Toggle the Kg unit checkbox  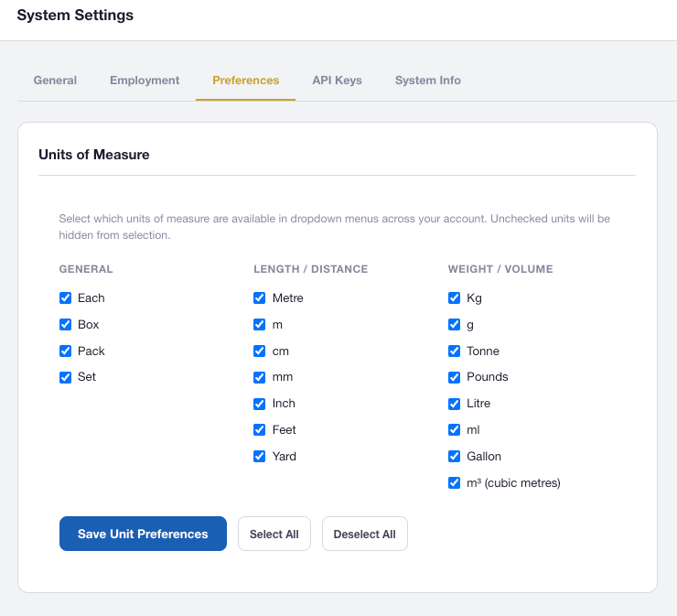pos(454,298)
